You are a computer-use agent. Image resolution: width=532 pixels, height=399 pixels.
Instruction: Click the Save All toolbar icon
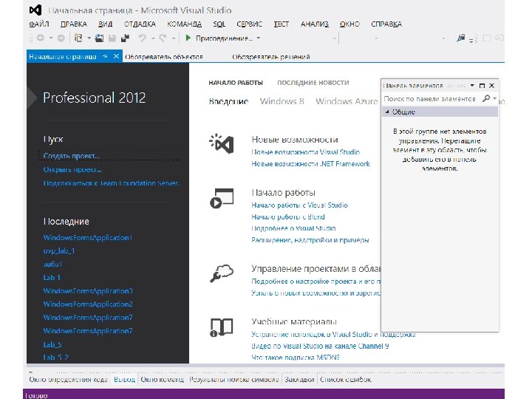tap(125, 38)
